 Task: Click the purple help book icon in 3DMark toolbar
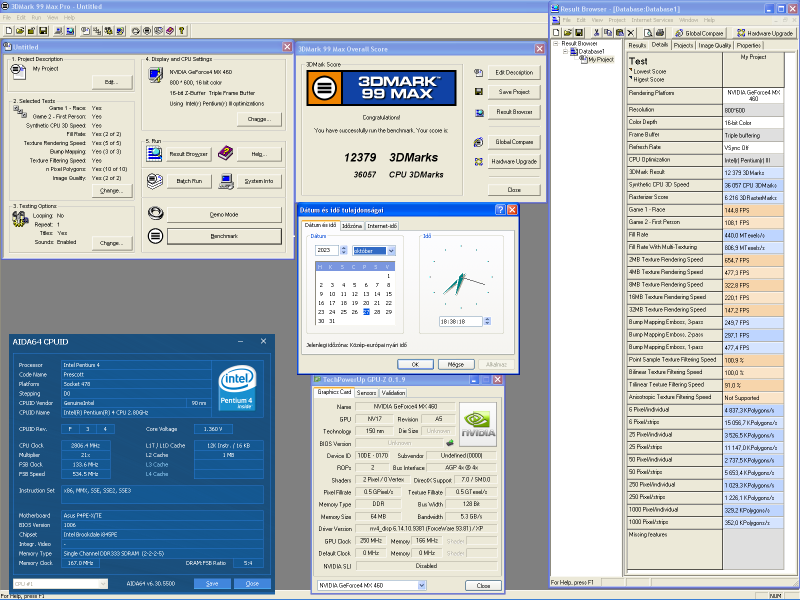tap(170, 31)
